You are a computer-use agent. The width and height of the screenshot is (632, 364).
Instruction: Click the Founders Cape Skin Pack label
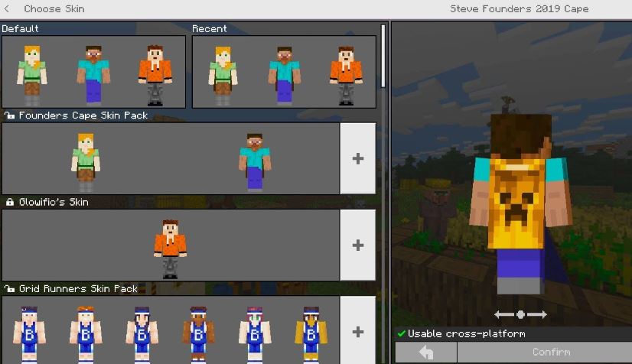pos(83,115)
